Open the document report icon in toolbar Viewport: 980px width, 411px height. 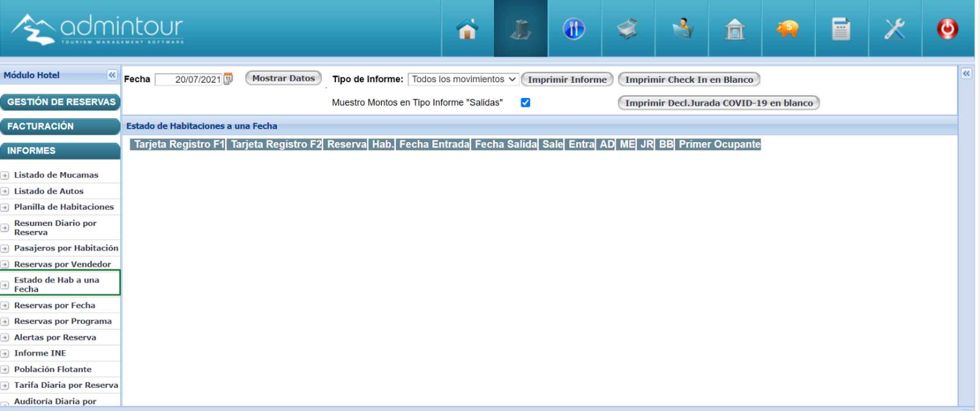[841, 29]
